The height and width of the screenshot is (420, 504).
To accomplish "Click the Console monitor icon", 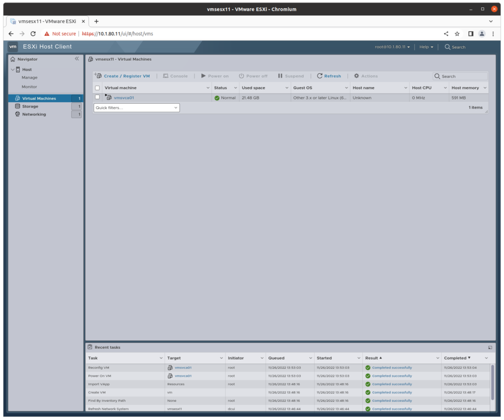I will (165, 76).
